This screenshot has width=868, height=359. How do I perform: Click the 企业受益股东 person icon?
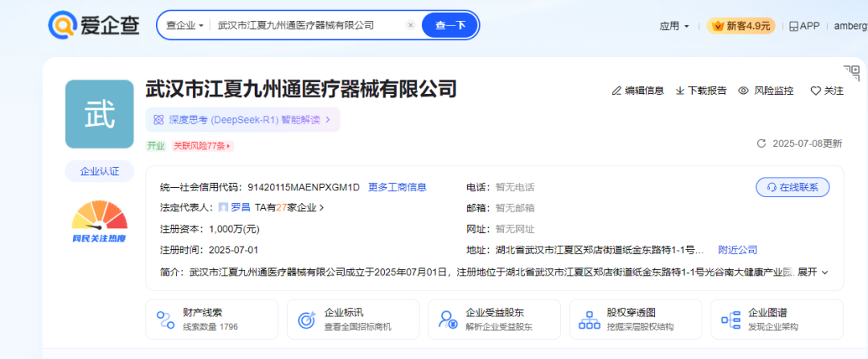click(x=448, y=319)
